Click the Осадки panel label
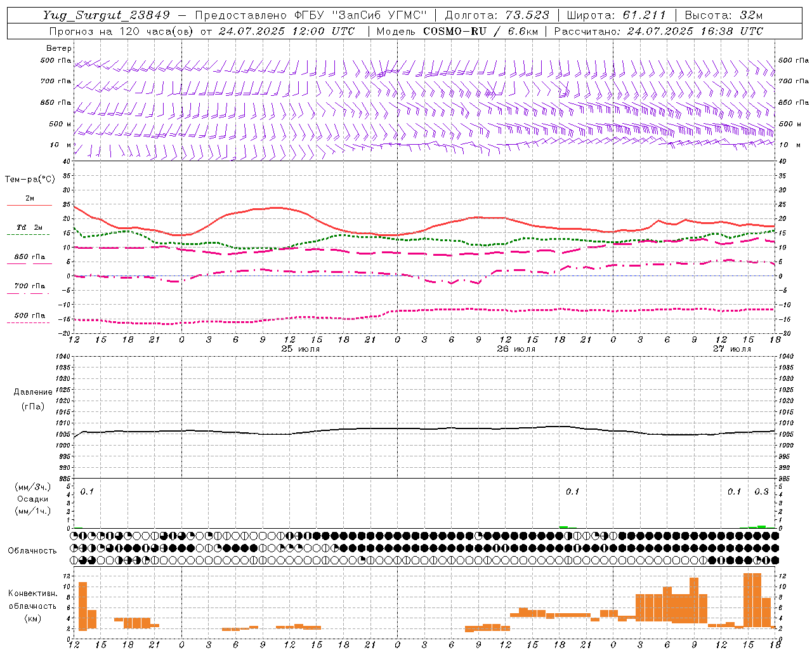This screenshot has width=812, height=650. pos(33,499)
